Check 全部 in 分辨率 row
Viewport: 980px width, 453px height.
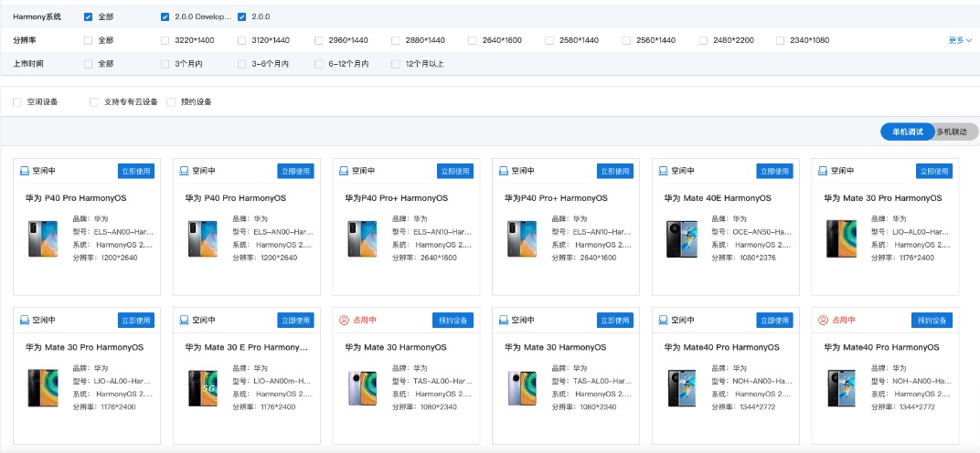[x=88, y=40]
